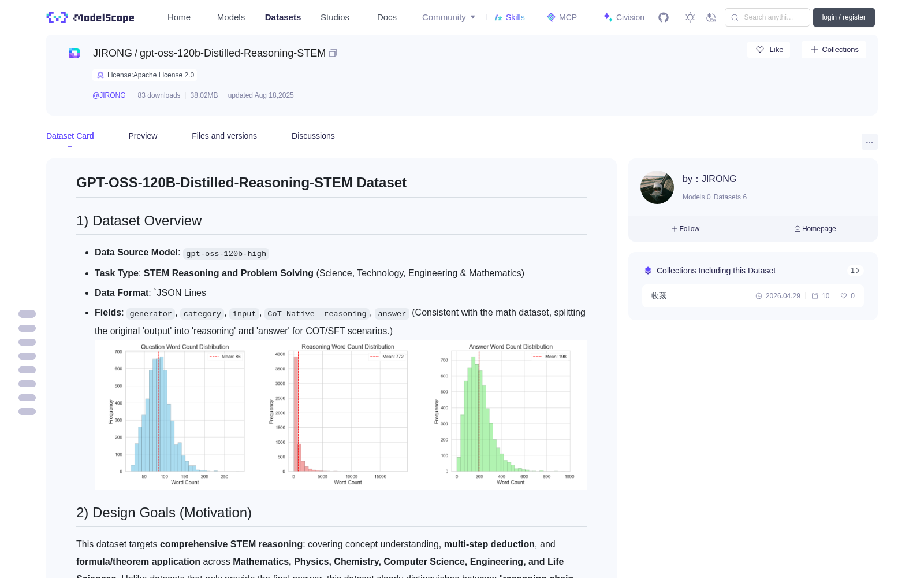The width and height of the screenshot is (924, 578).
Task: Click the clock icon beside 2026.04.29
Action: [759, 296]
